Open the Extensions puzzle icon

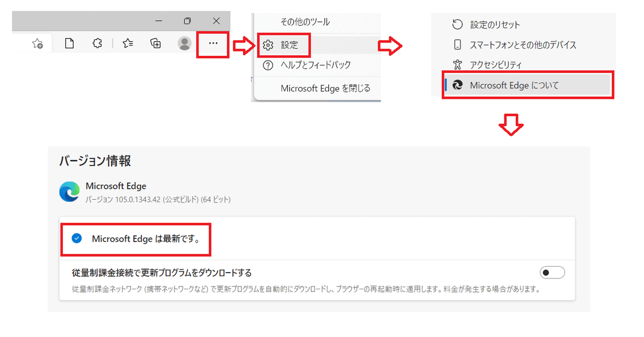tap(97, 44)
